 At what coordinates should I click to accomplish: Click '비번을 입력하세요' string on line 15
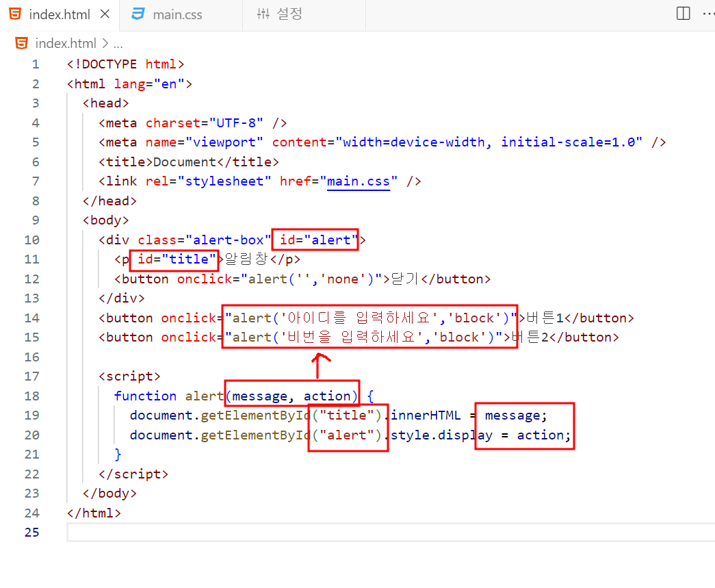352,337
